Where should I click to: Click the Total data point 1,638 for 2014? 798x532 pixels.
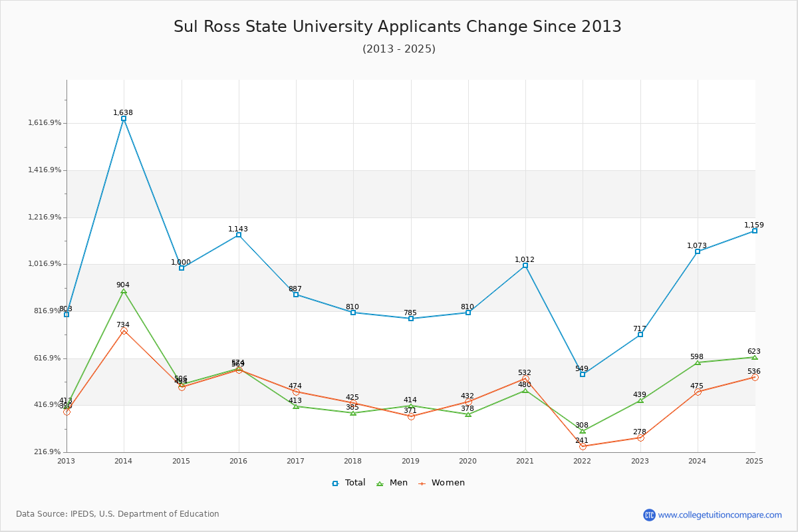[x=124, y=118]
